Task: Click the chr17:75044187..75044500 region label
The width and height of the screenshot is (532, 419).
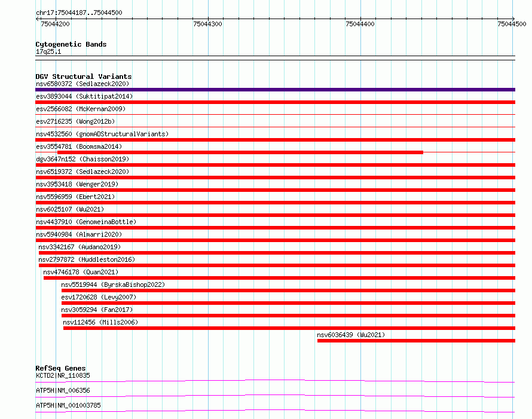Action: (79, 13)
